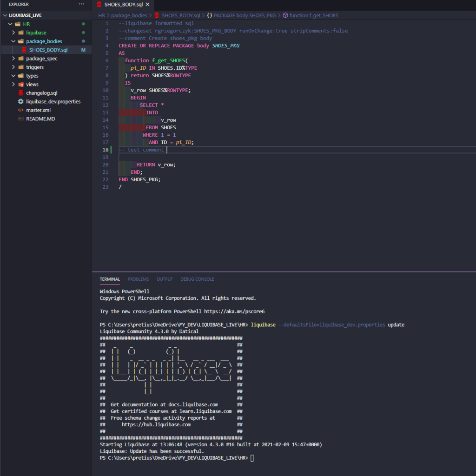Click the types folder icon
Screen dimensions: 476x476
point(21,76)
